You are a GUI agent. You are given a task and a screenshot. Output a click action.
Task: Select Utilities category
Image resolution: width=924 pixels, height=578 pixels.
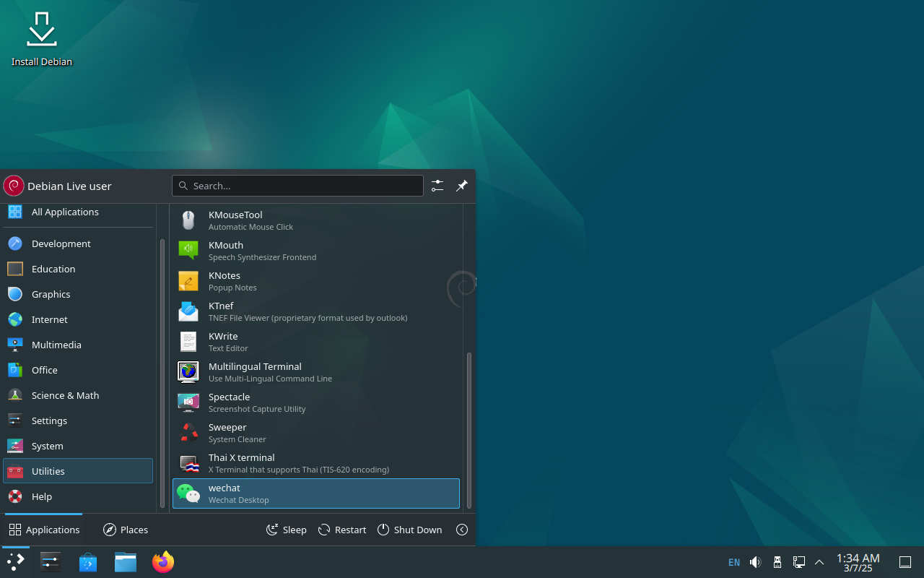coord(78,471)
